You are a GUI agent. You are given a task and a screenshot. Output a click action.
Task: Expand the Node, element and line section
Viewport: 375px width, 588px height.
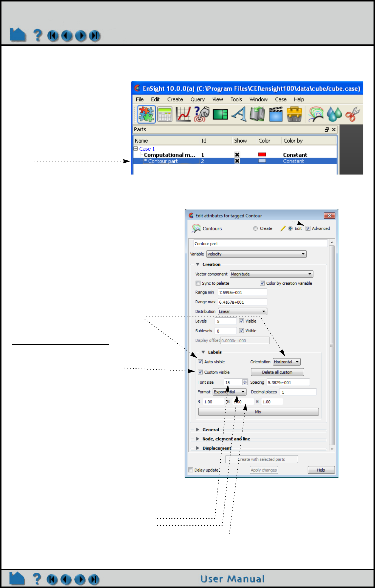(198, 439)
